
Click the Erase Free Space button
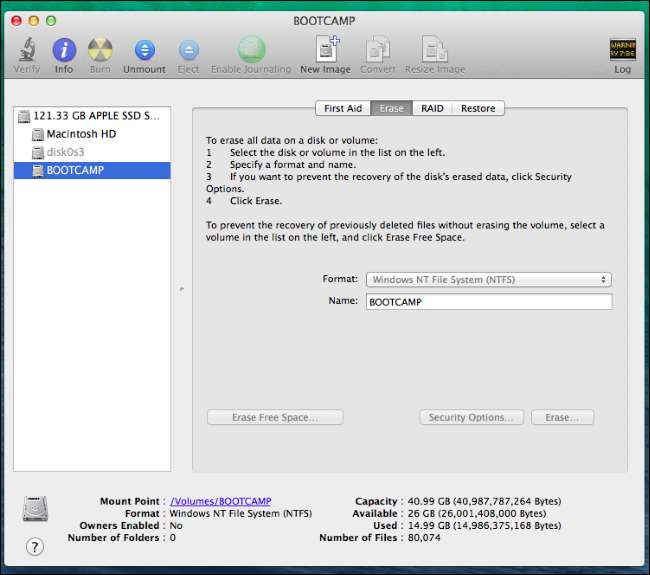click(x=275, y=417)
